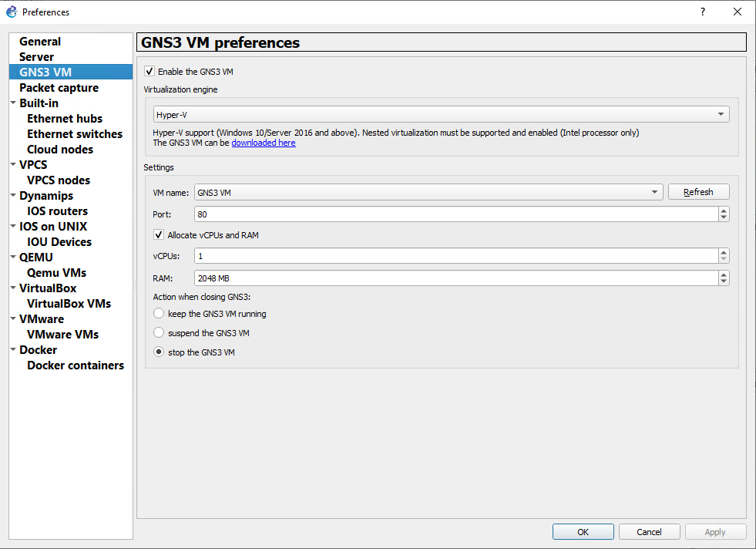This screenshot has width=756, height=549.
Task: Increase RAM with the up arrow
Action: point(723,274)
